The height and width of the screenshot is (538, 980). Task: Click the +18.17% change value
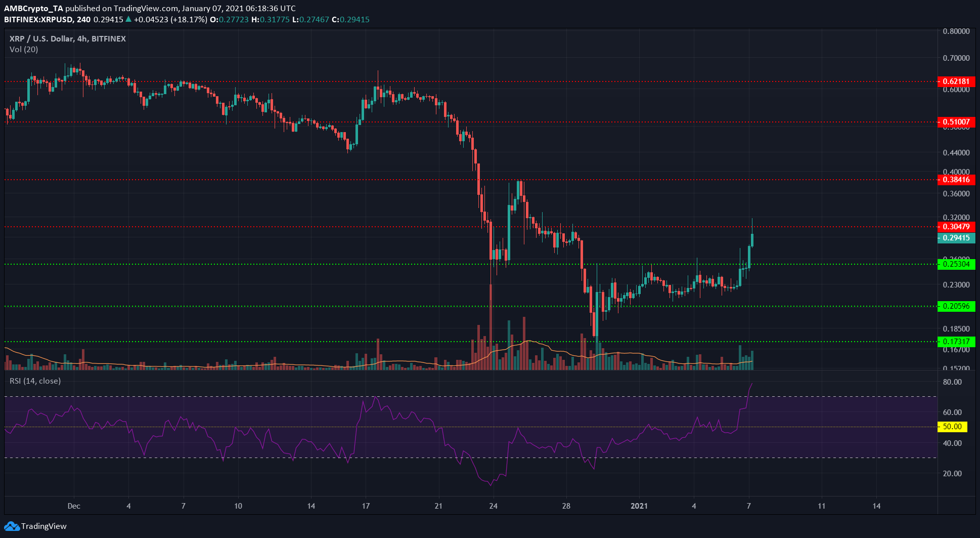tap(189, 20)
